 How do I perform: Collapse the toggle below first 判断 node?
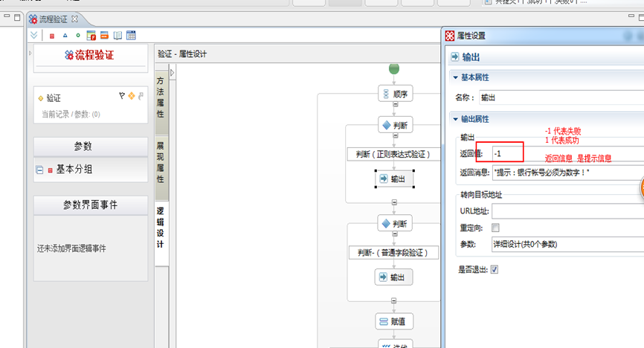[395, 136]
